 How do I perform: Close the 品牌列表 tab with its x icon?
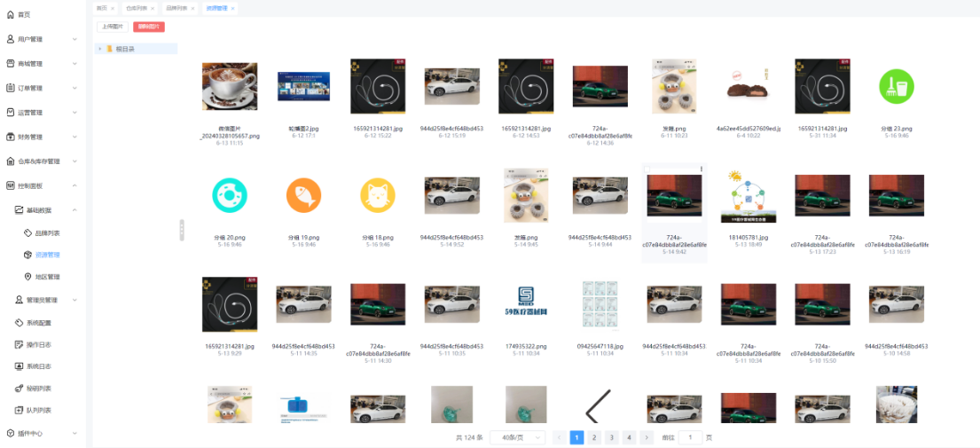[x=192, y=8]
